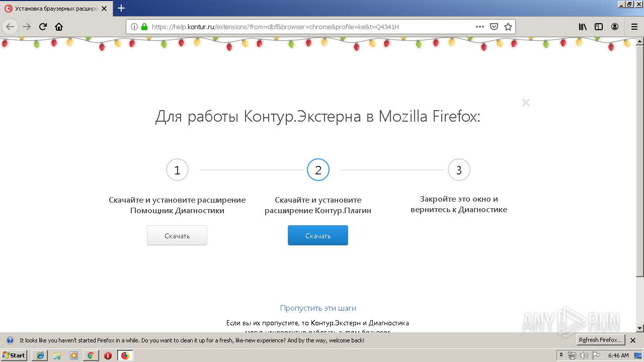Close the Kontur instructions overlay with X

click(526, 103)
